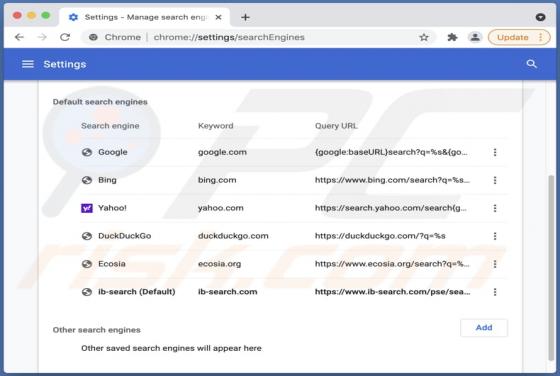Click the Keyword column header

(215, 126)
